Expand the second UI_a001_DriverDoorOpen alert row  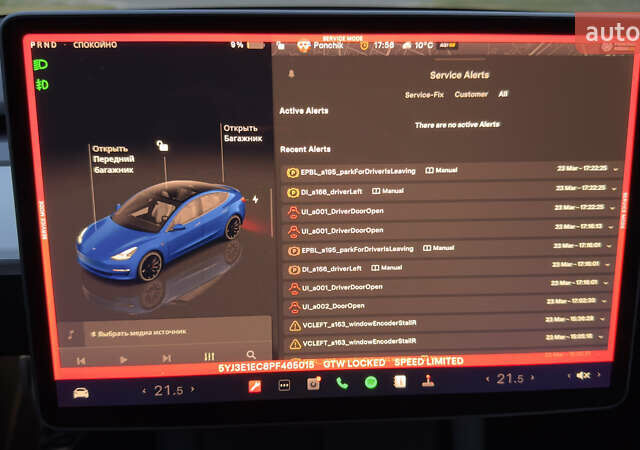pos(610,227)
